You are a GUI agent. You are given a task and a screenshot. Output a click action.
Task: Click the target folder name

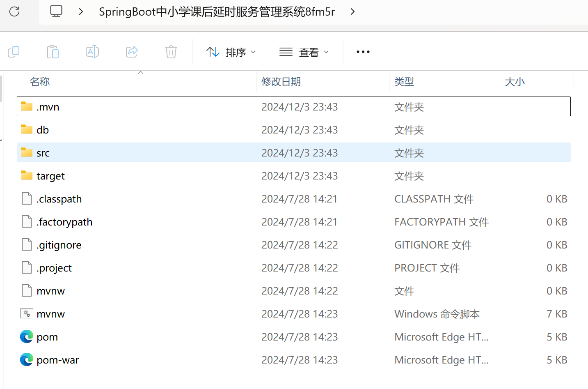click(x=50, y=176)
